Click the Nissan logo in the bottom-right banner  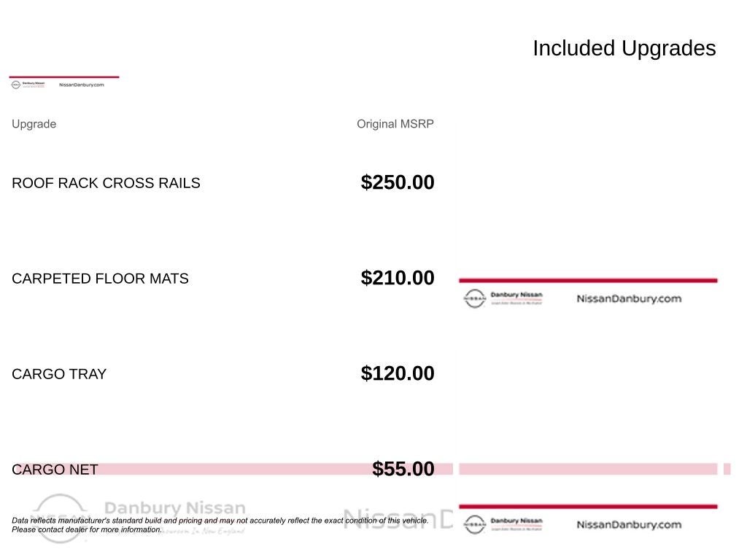point(474,524)
